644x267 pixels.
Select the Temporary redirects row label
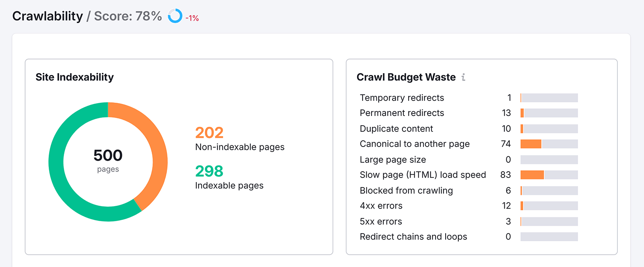click(x=402, y=98)
